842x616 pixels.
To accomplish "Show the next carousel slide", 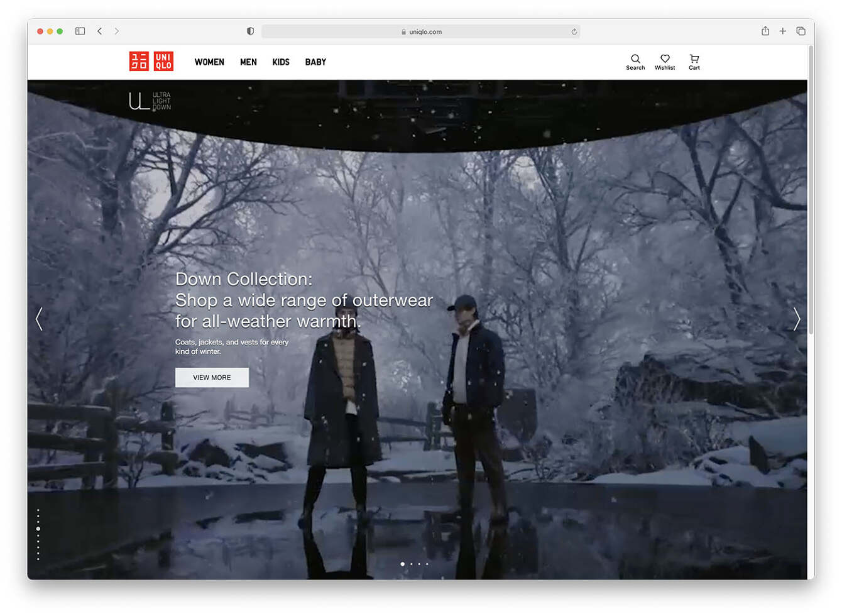I will click(796, 319).
